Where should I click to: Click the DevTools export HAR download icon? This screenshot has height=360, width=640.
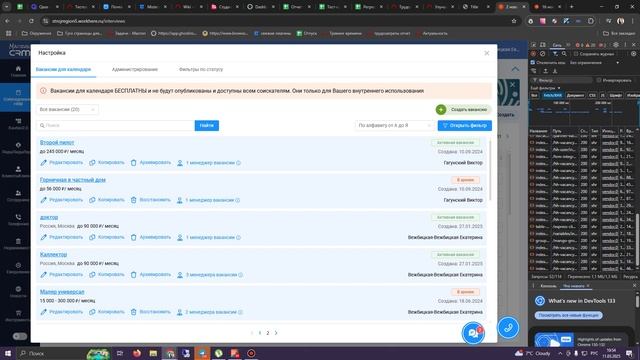pos(555,71)
